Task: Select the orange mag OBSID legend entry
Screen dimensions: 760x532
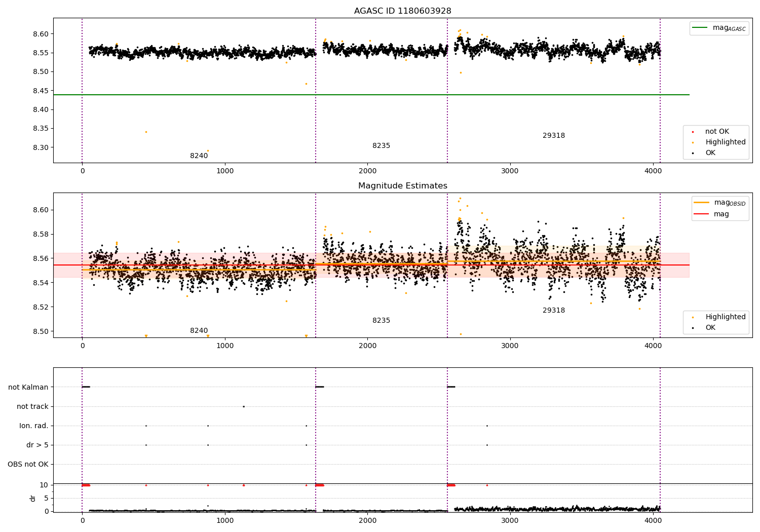Action: (719, 203)
